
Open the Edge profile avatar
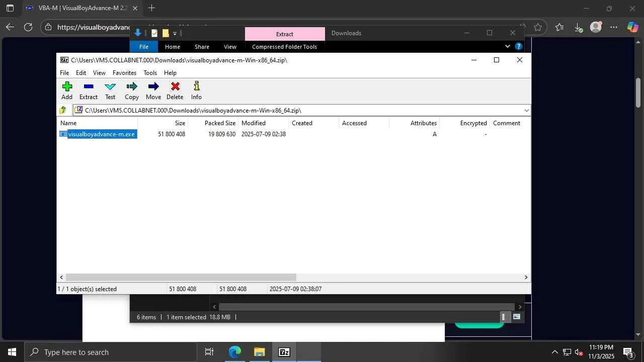coord(596,27)
